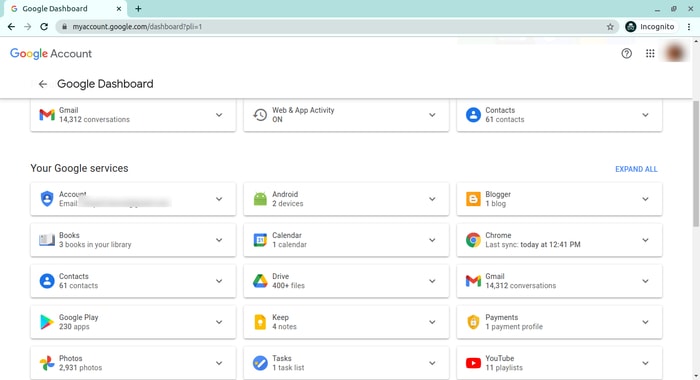Expand the Contacts services card chevron
Screen dimensions: 700x380
click(x=219, y=281)
